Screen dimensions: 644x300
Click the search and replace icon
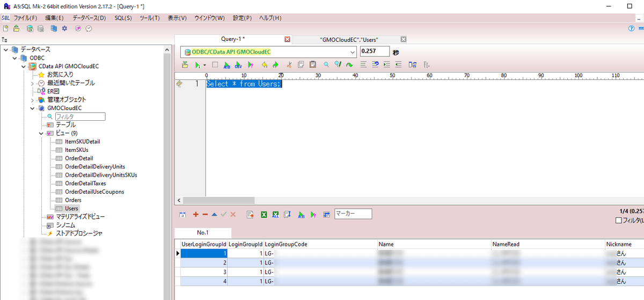click(x=338, y=64)
